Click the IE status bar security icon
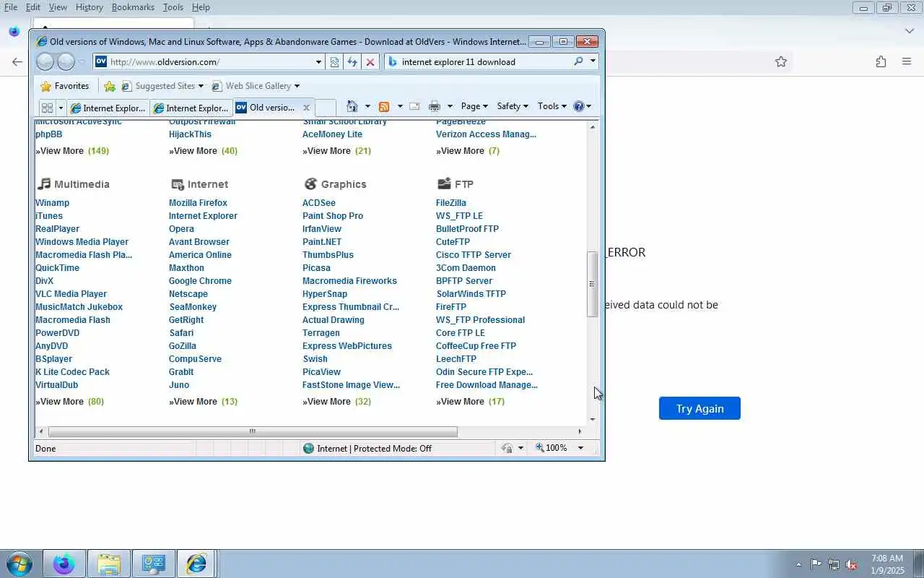 (507, 449)
